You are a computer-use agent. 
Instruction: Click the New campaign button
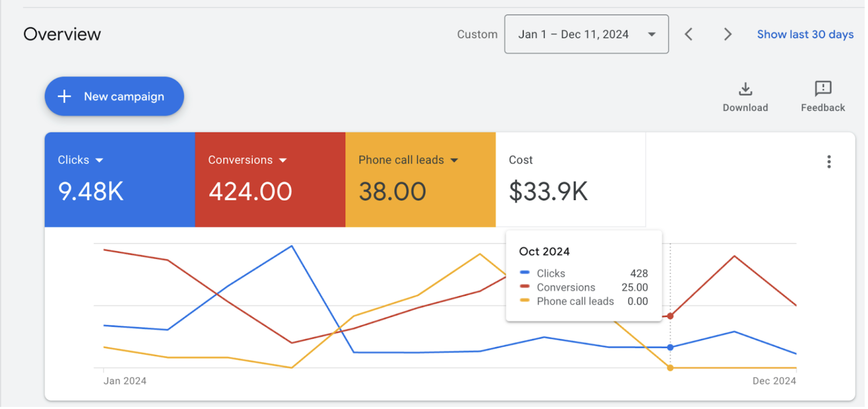click(x=114, y=96)
